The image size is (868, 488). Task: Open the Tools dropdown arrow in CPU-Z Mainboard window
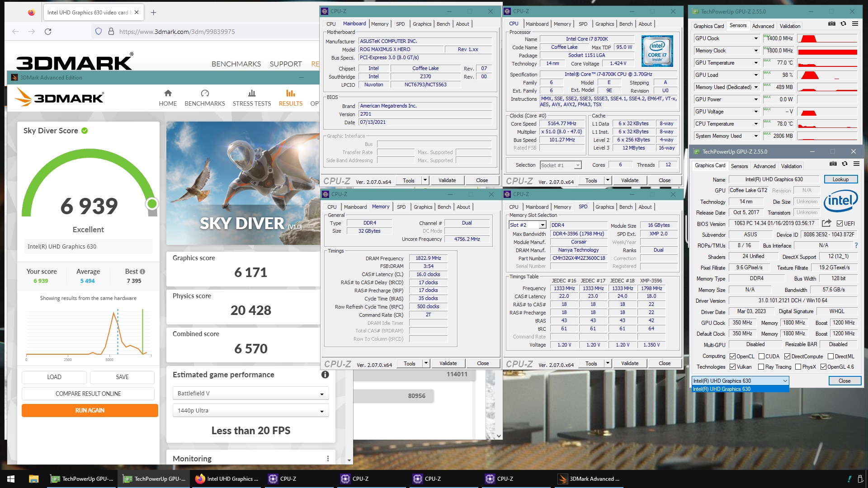pos(425,180)
